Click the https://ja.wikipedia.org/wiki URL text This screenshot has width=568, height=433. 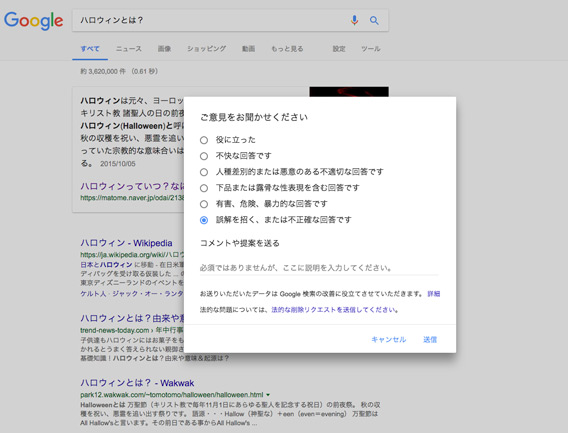[x=132, y=255]
